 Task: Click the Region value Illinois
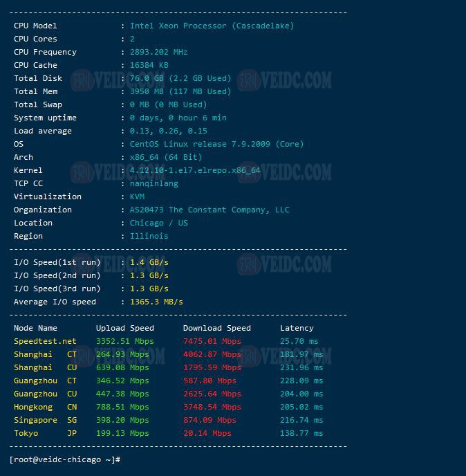click(x=149, y=236)
